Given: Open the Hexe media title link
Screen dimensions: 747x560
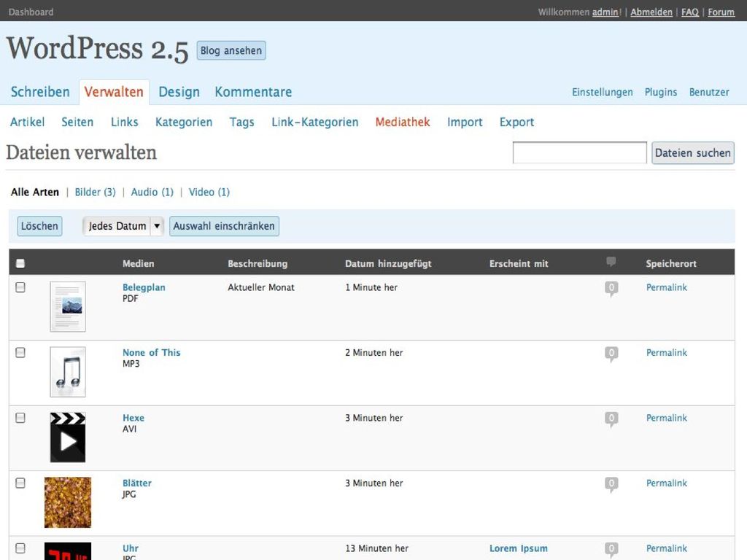Looking at the screenshot, I should pos(133,418).
